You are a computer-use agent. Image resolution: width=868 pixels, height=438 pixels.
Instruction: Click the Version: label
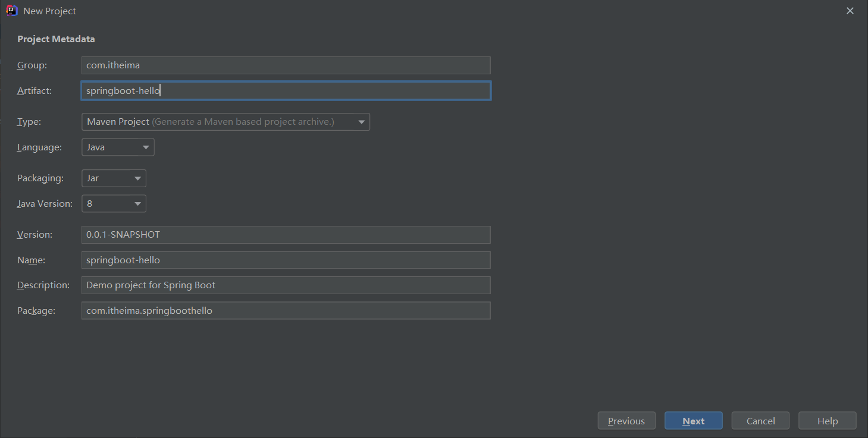(35, 235)
